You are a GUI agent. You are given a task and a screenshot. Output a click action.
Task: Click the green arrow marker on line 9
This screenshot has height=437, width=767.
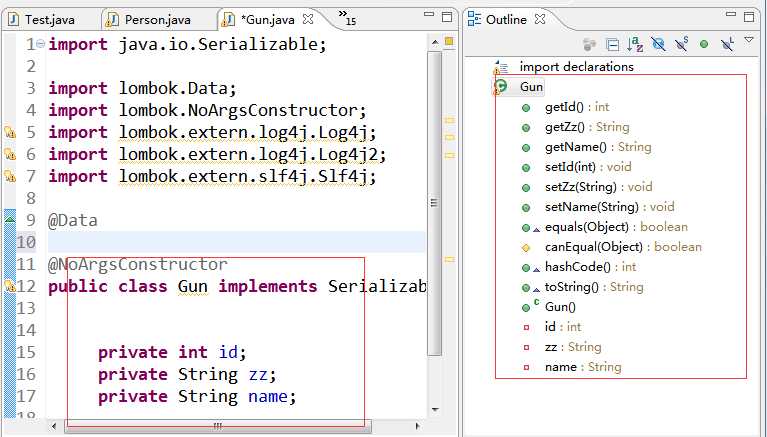(x=10, y=220)
